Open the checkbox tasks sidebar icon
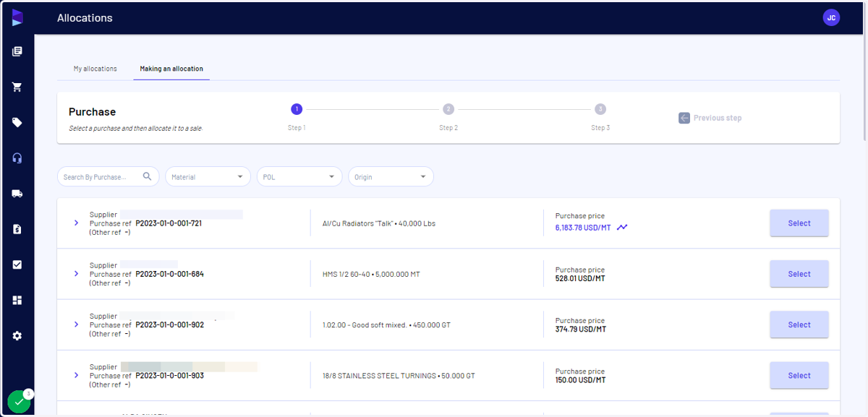868x417 pixels. [17, 265]
